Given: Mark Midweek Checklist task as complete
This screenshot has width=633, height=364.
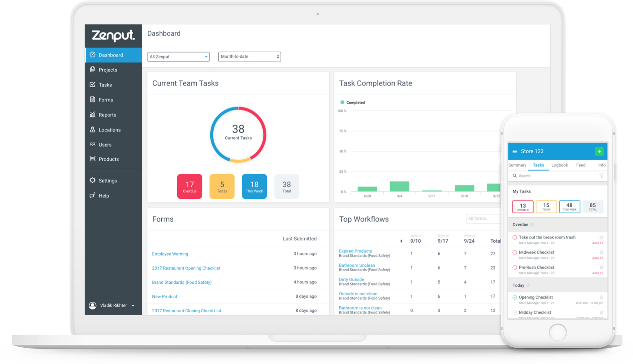Looking at the screenshot, I should click(x=514, y=252).
